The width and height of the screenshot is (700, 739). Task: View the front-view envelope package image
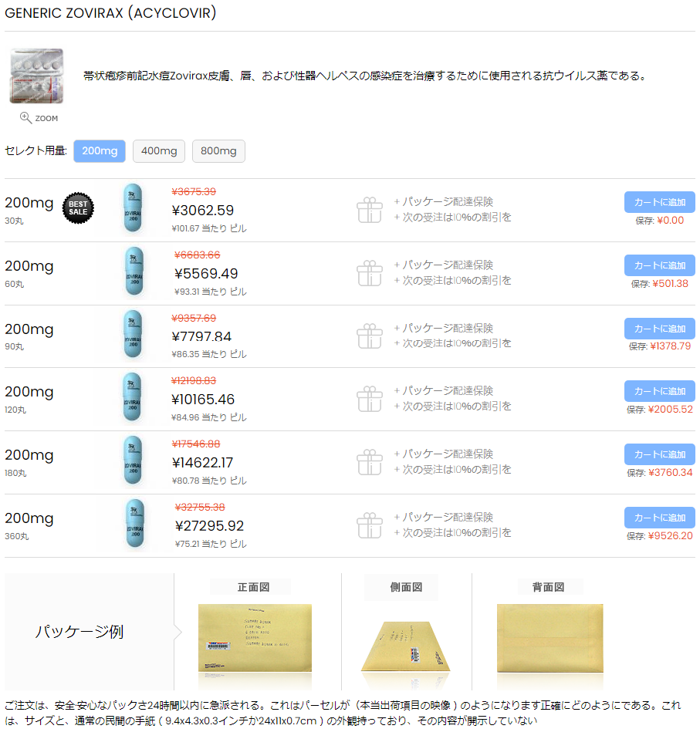point(255,638)
